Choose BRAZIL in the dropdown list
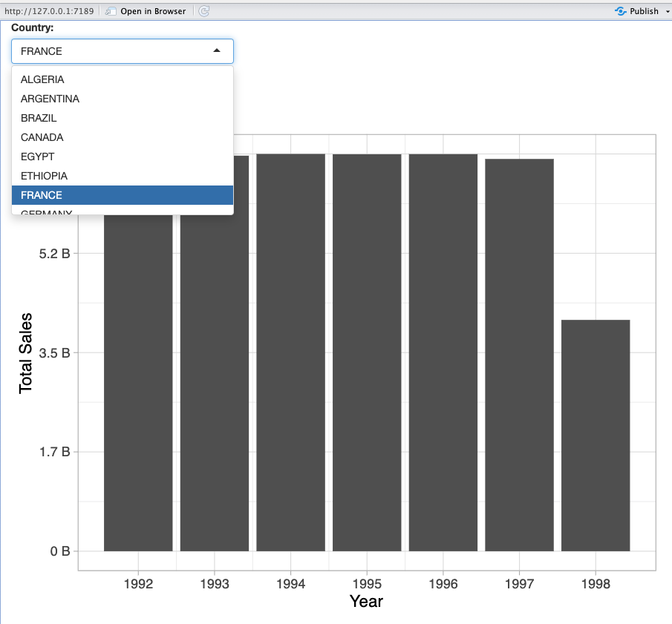The width and height of the screenshot is (672, 624). (39, 118)
